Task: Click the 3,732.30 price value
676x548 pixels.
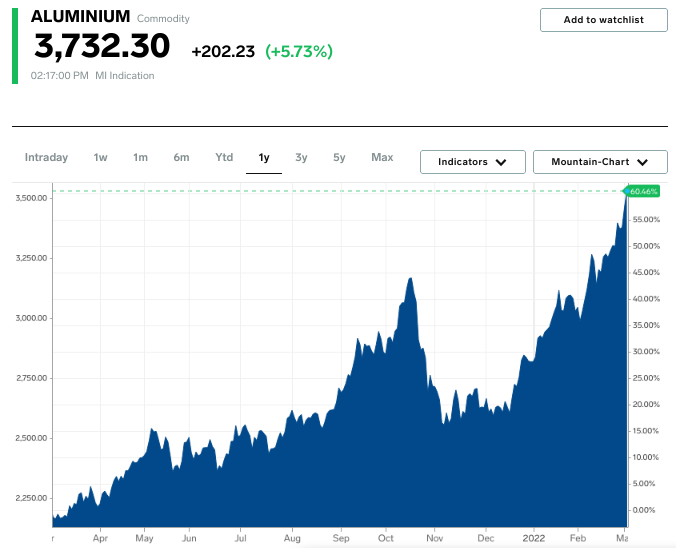Action: tap(102, 46)
